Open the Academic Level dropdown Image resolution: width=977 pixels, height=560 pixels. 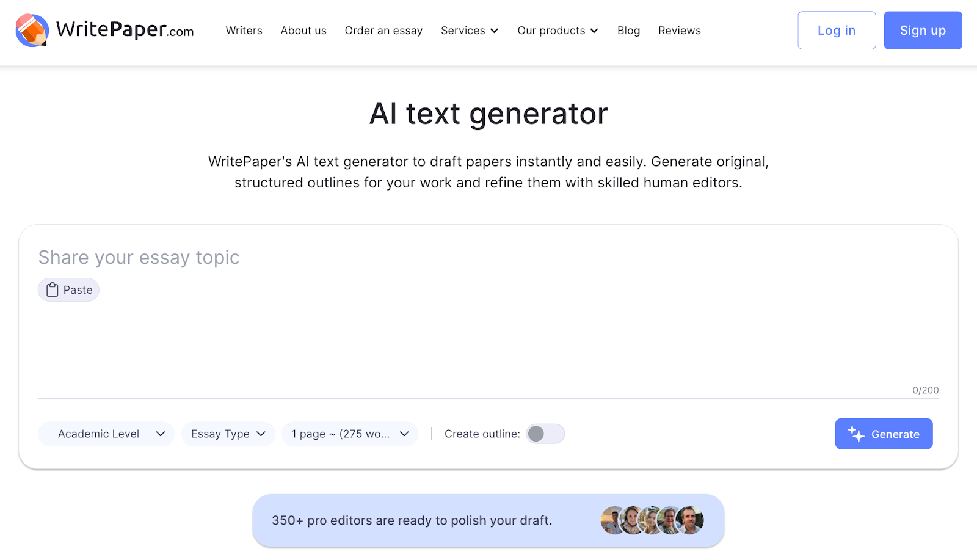pyautogui.click(x=106, y=434)
